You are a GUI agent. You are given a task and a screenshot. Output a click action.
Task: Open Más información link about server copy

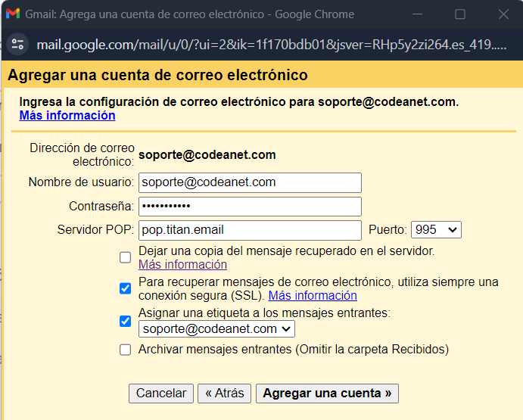point(182,265)
